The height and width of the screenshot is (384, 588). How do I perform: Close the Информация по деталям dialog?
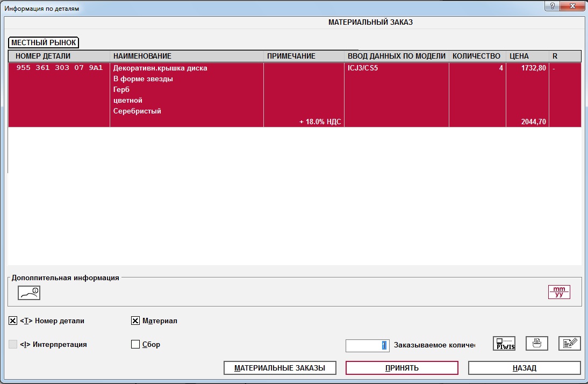click(573, 6)
